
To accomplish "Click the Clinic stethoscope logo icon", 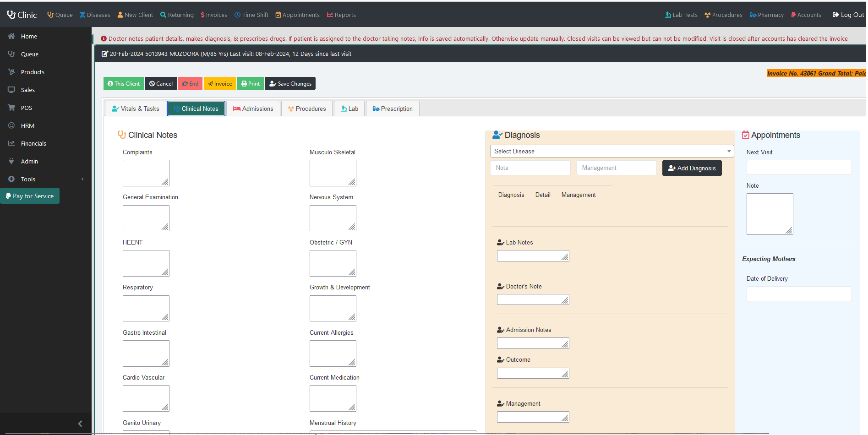I will (11, 15).
